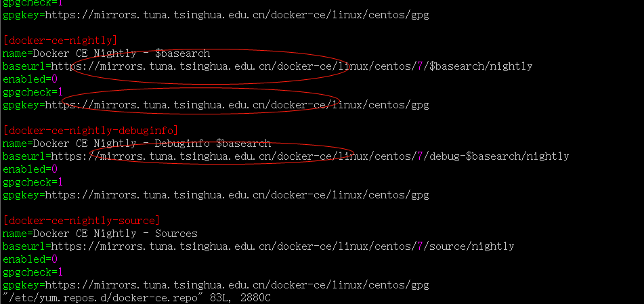Viewport: 644px width, 304px height.
Task: Click enabled=0 in the nightly-source section
Action: pyautogui.click(x=30, y=259)
